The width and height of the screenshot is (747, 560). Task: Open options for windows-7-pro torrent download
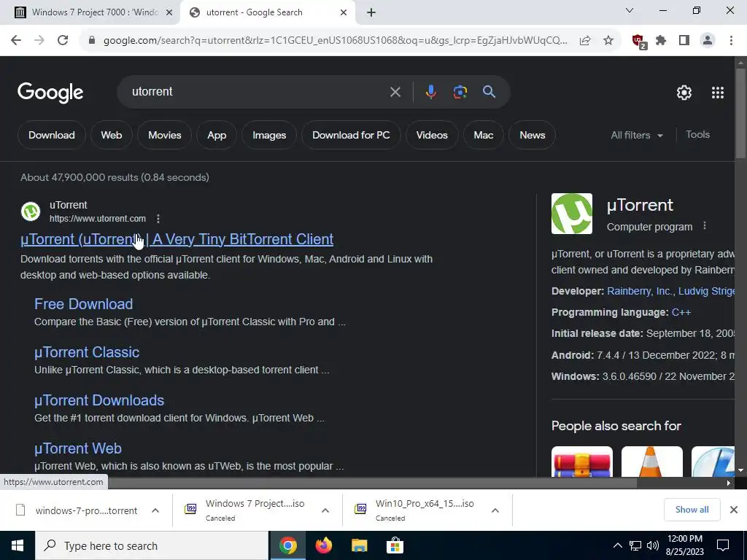tap(155, 510)
